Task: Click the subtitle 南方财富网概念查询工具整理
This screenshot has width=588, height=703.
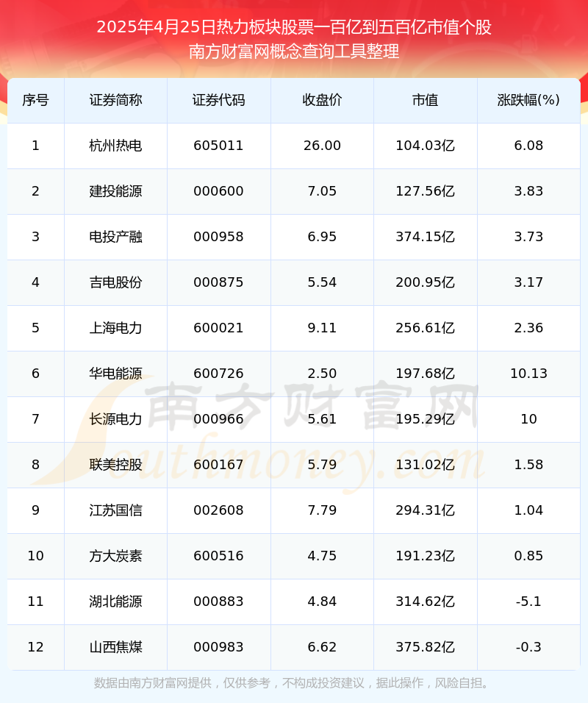Action: 294,51
